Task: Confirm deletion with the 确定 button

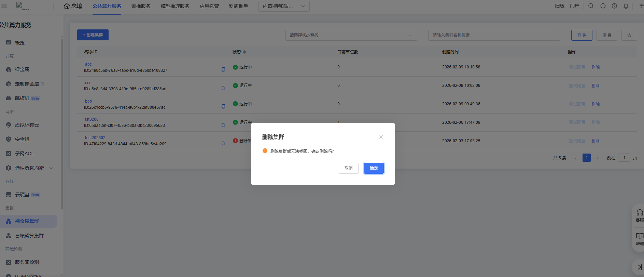Action: (x=374, y=168)
